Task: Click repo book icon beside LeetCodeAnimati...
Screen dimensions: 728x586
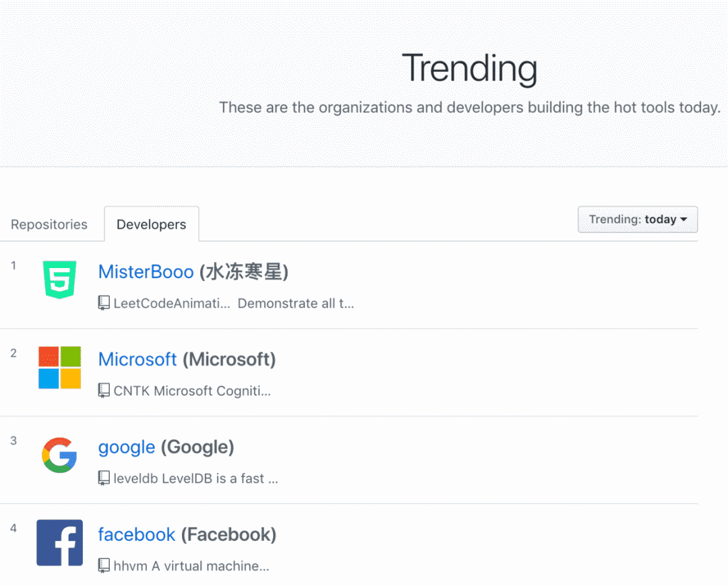Action: [x=104, y=303]
